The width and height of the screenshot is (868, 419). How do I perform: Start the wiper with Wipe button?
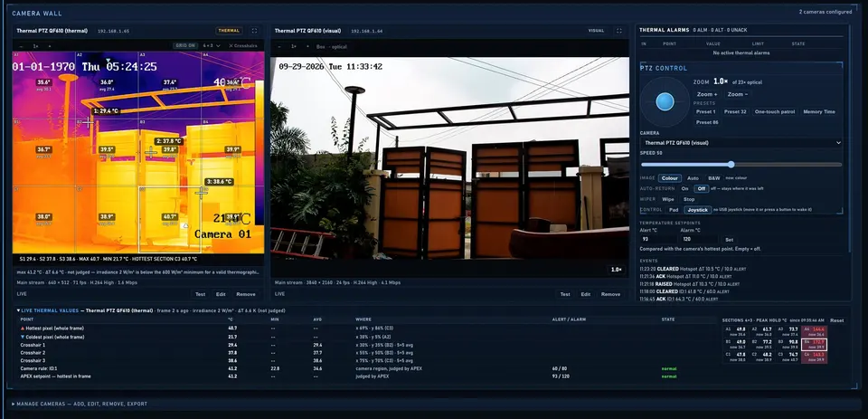[668, 199]
